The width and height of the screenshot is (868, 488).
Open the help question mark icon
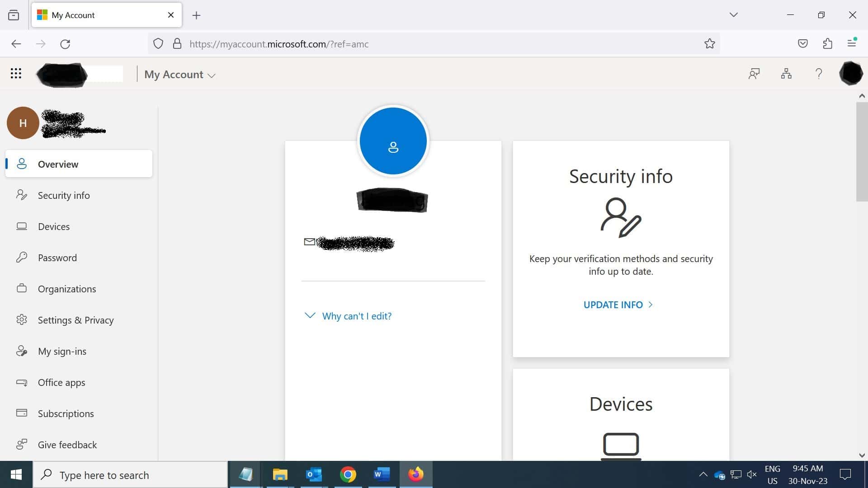819,74
